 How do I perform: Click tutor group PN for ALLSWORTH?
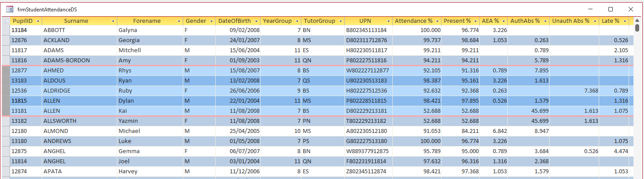click(x=323, y=121)
